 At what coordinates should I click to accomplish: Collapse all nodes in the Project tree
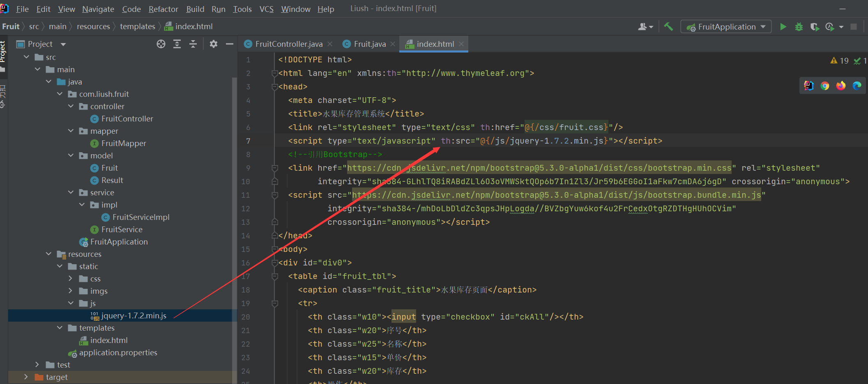pyautogui.click(x=193, y=43)
